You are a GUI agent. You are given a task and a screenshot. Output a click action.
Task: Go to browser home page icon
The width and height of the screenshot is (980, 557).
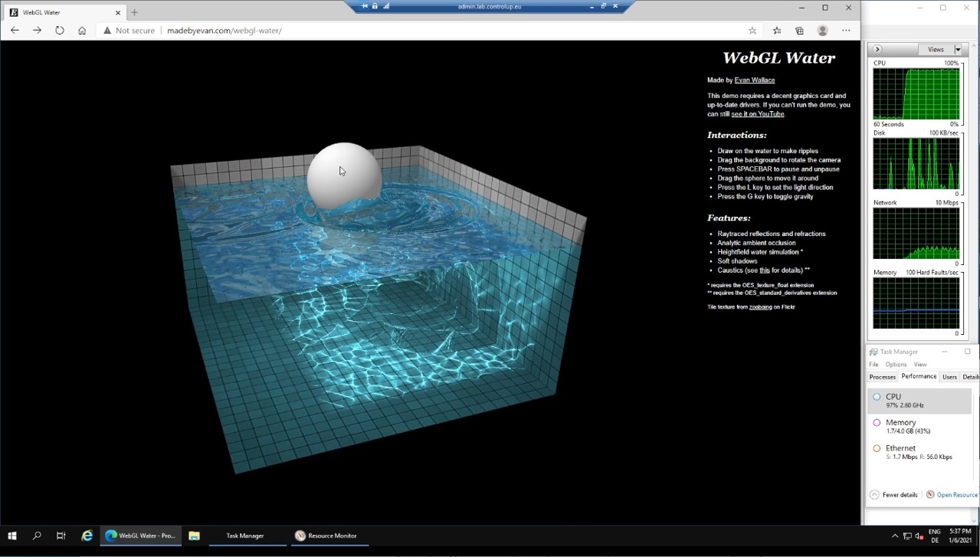pos(82,31)
